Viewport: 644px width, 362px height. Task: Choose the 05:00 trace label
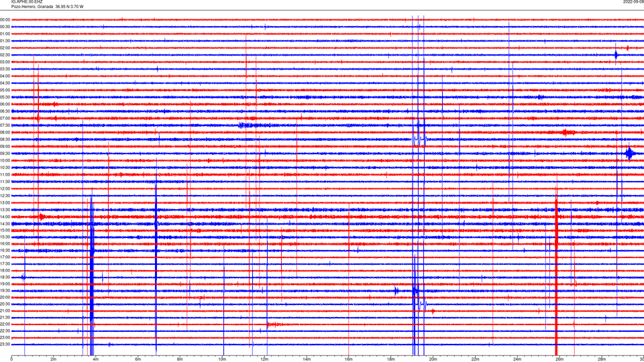(5, 90)
